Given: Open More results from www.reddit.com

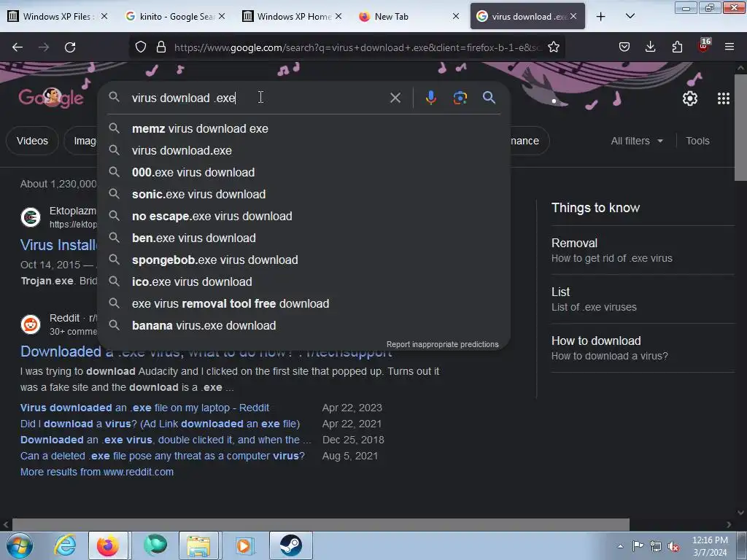Looking at the screenshot, I should click(97, 472).
